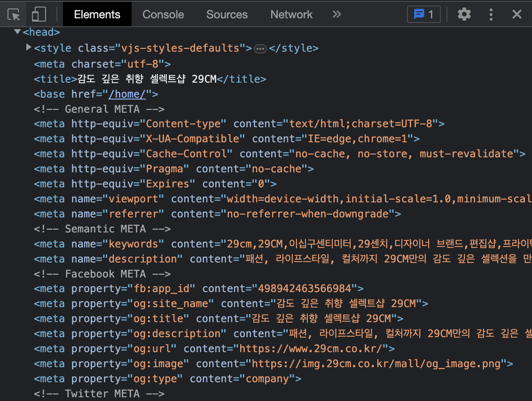
Task: Show more tabs with double chevron
Action: 336,14
